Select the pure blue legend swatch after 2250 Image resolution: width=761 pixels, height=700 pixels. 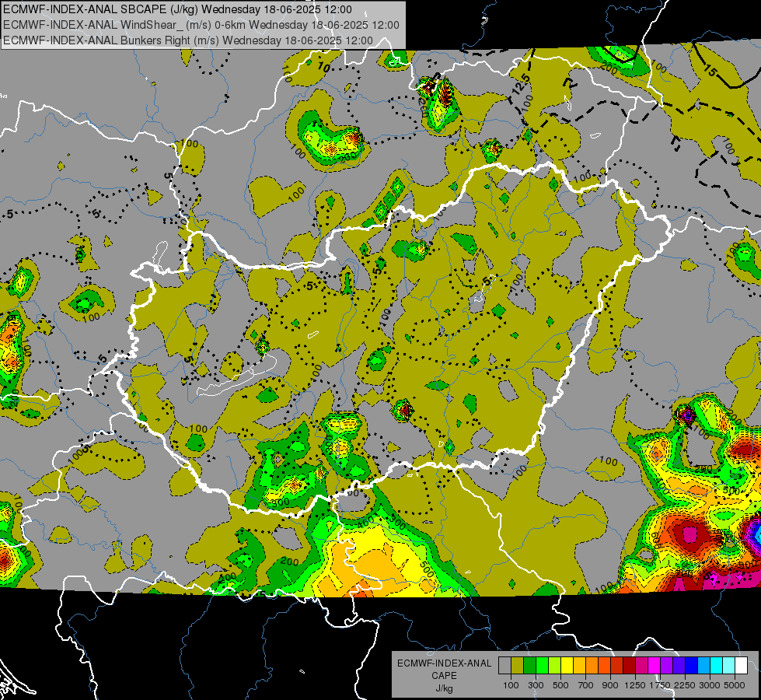pos(692,665)
